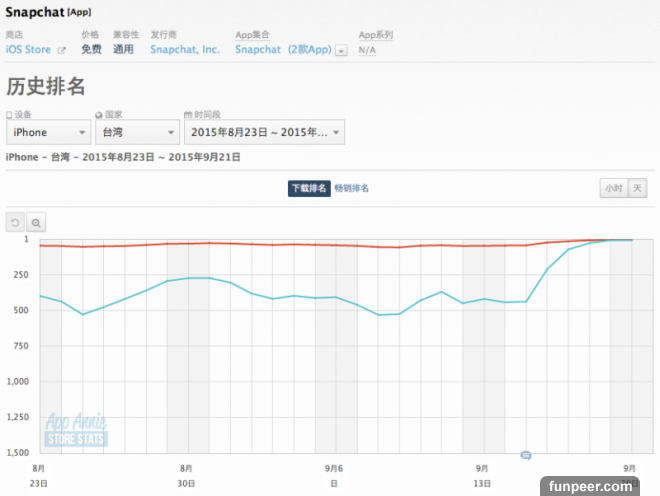
Task: Click the comment bubble marker on the timeline
Action: tap(526, 455)
